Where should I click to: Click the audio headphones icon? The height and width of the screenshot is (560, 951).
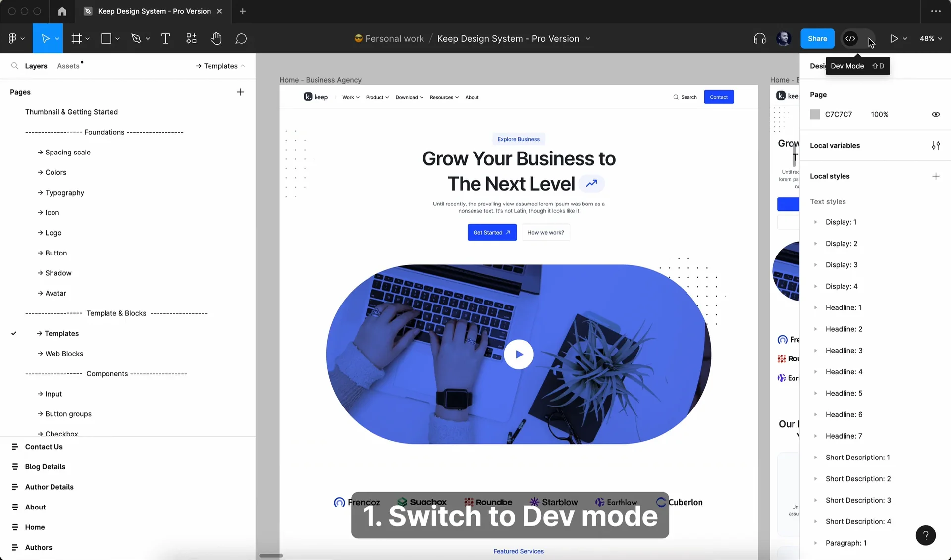(759, 38)
